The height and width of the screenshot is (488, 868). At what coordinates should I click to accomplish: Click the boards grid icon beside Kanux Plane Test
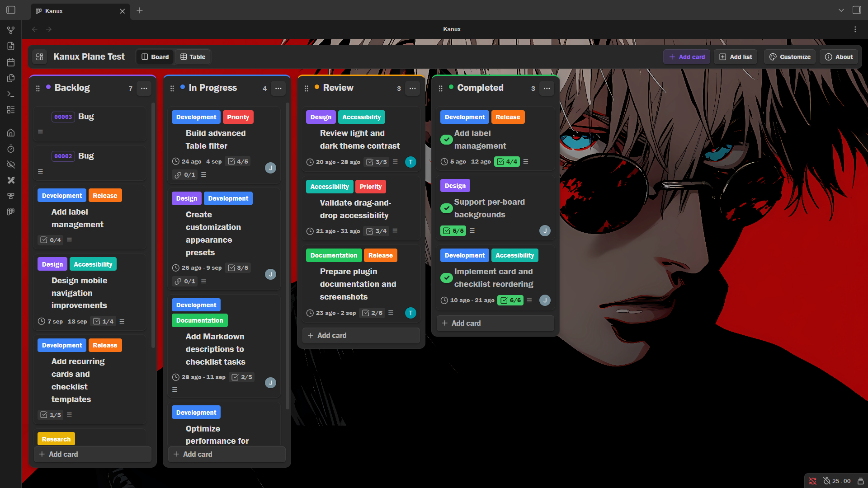tap(40, 57)
